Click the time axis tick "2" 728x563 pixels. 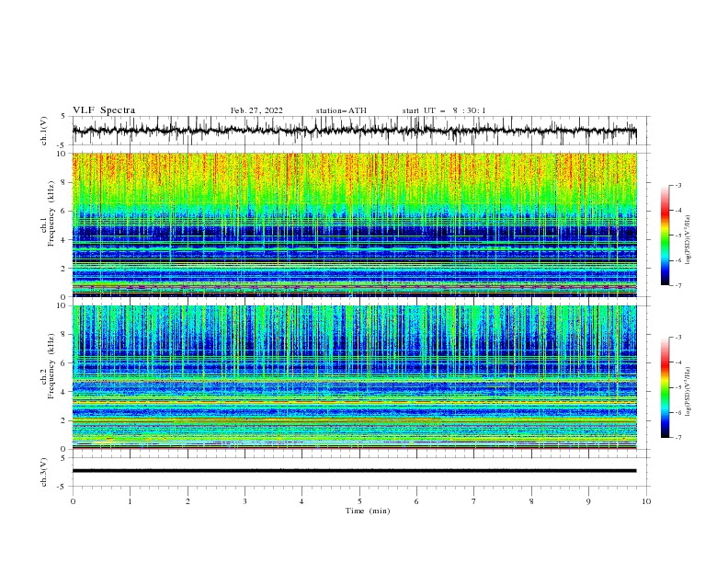coord(188,501)
